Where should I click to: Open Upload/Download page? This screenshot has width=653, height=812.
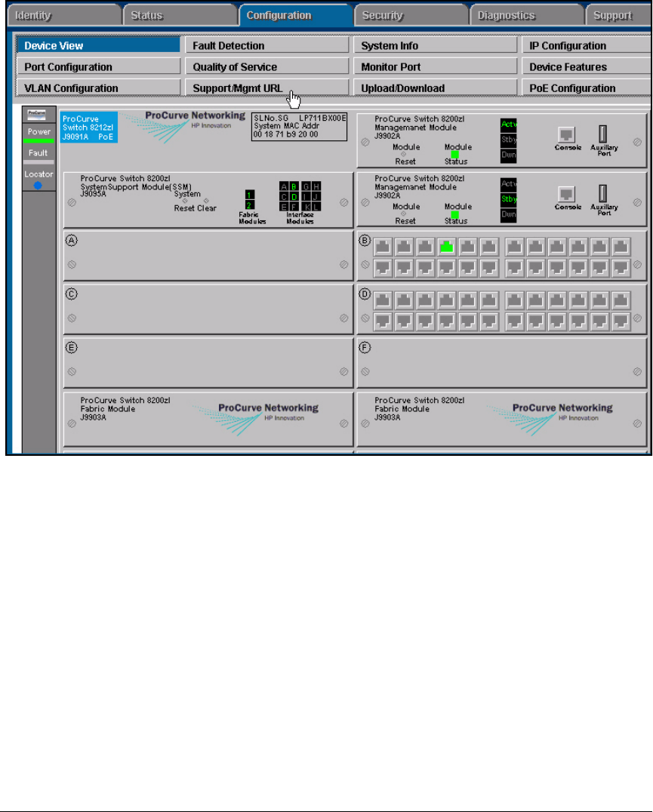435,88
